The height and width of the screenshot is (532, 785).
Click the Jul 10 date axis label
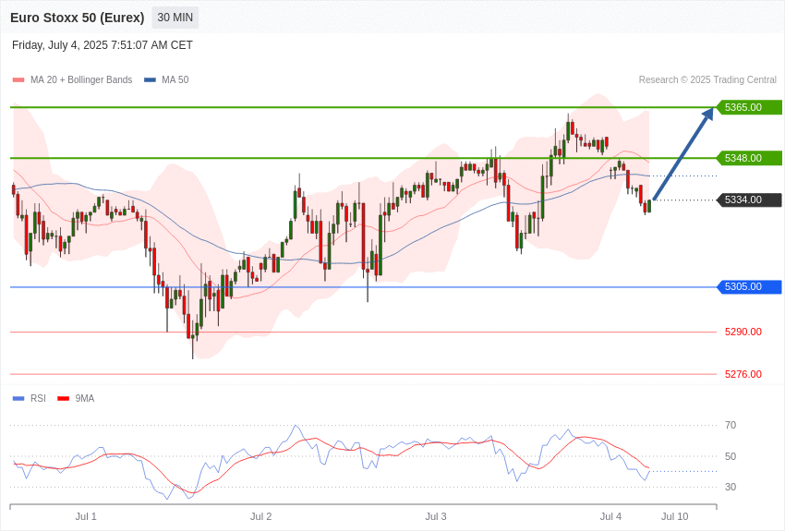coord(675,516)
